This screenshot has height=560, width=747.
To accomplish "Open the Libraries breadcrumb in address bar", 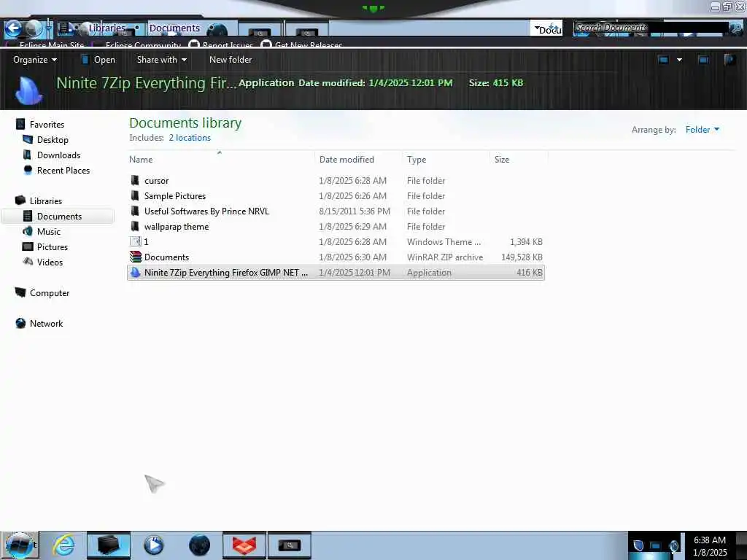I will (107, 28).
